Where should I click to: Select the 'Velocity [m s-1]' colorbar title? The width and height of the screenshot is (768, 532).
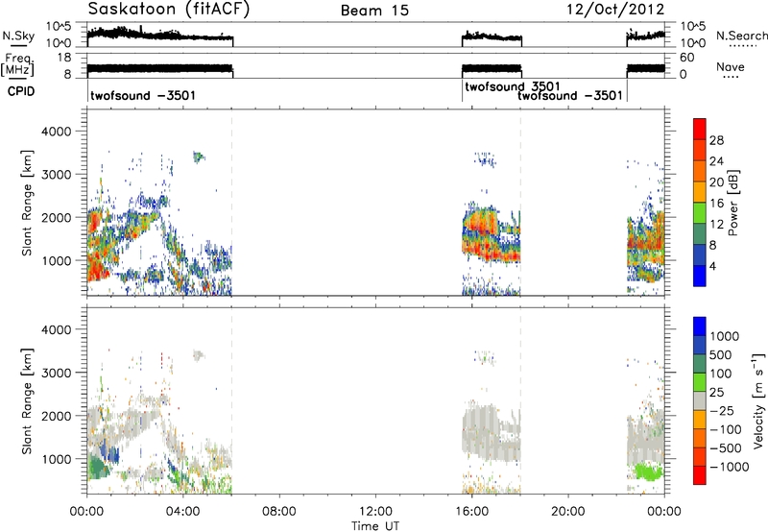click(758, 400)
